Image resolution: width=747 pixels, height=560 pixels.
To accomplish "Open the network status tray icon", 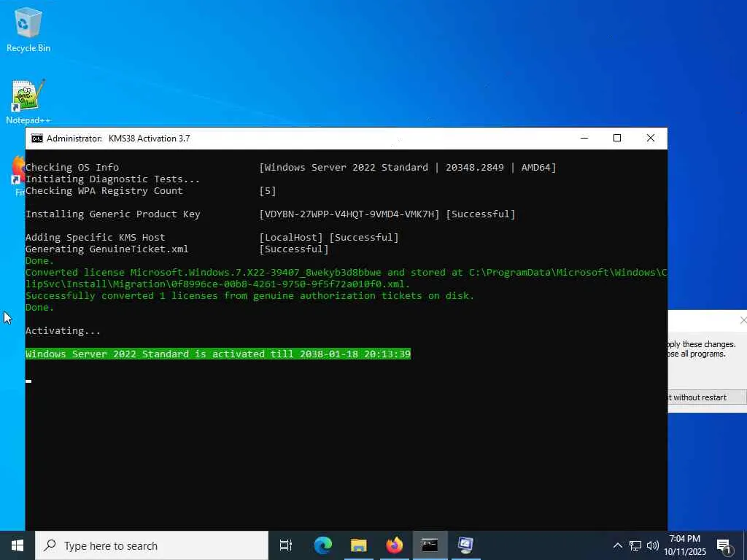I will [635, 545].
